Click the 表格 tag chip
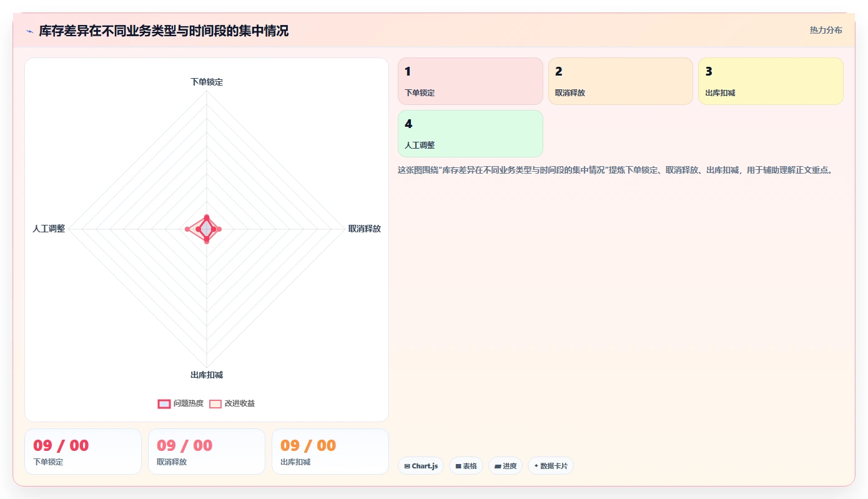Viewport: 868px width, 499px height. [x=466, y=466]
